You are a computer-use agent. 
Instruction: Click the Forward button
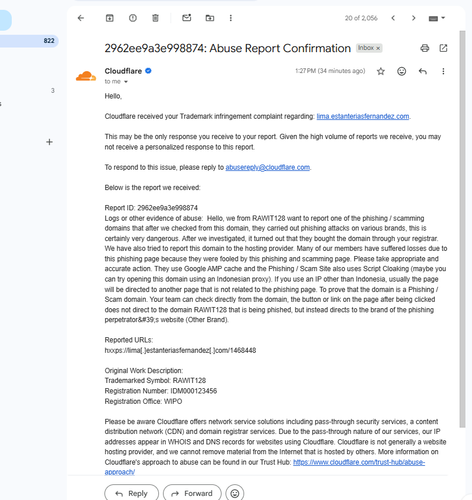192,493
